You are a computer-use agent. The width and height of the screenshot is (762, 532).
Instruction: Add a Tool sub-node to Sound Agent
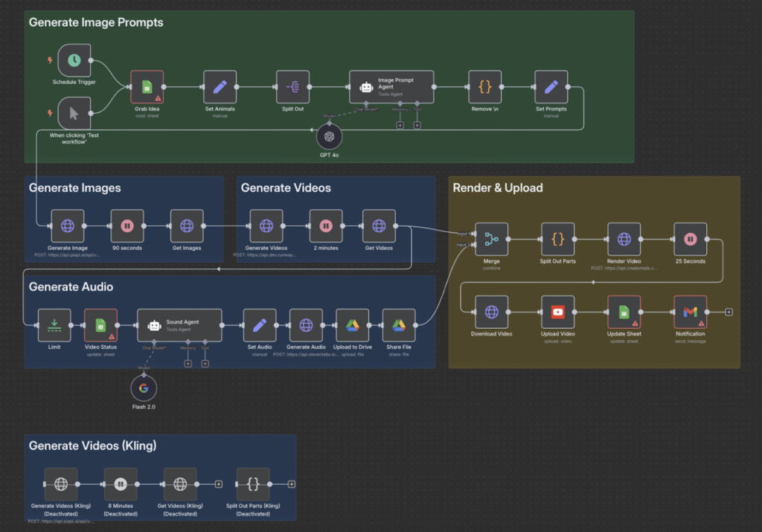click(205, 363)
